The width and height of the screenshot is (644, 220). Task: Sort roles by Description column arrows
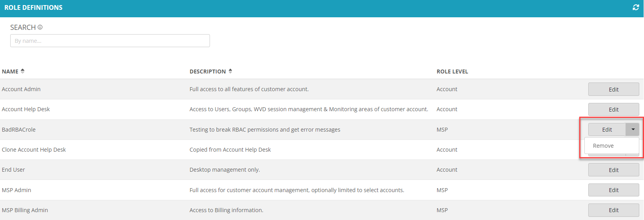pyautogui.click(x=230, y=71)
